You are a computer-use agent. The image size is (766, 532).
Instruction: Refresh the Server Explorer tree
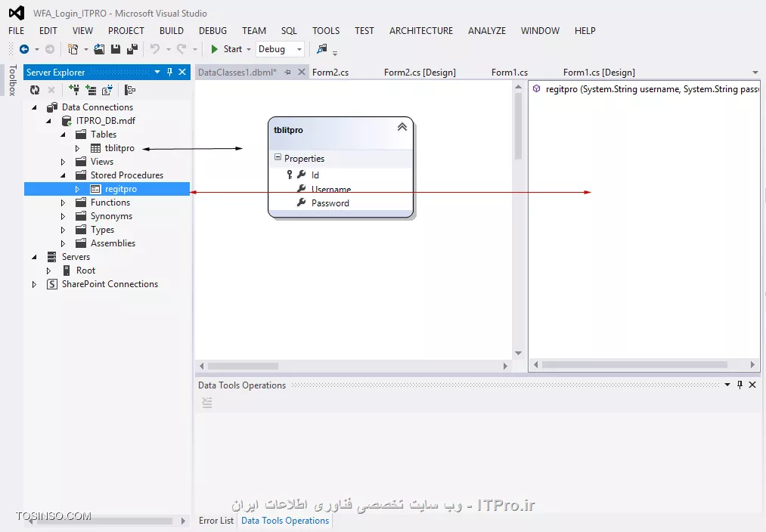(35, 90)
